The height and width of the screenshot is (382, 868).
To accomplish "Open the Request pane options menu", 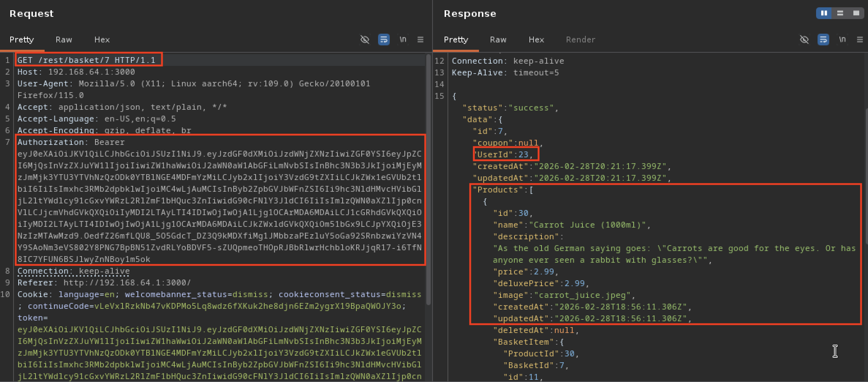I will tap(420, 40).
